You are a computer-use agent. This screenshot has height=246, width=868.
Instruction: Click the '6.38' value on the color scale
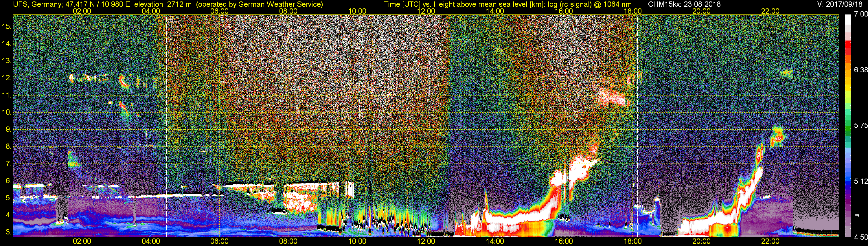pos(861,70)
